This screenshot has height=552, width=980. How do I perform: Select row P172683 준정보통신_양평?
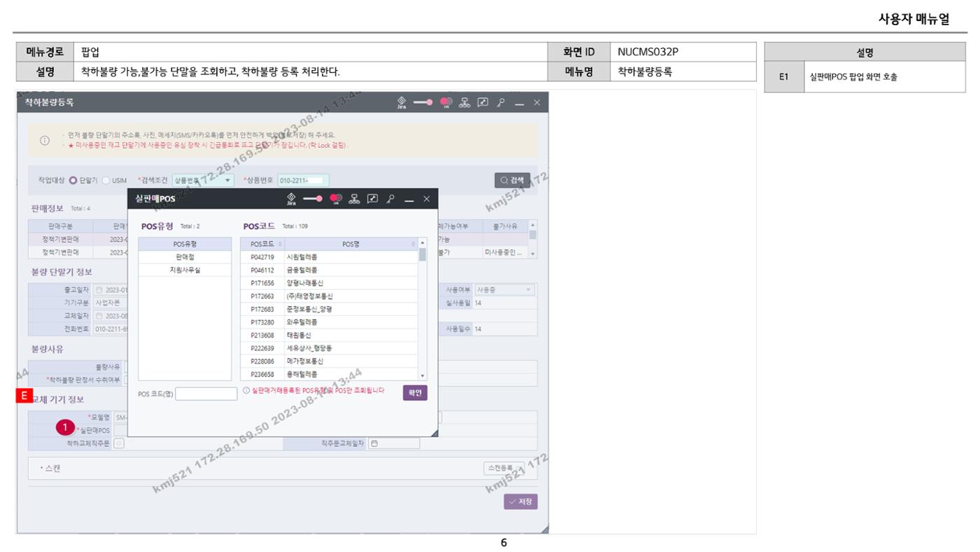(329, 309)
